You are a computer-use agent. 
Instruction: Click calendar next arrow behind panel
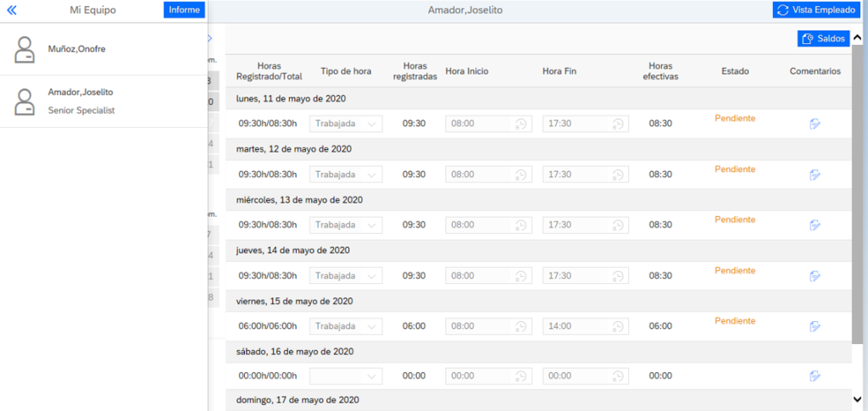point(210,38)
